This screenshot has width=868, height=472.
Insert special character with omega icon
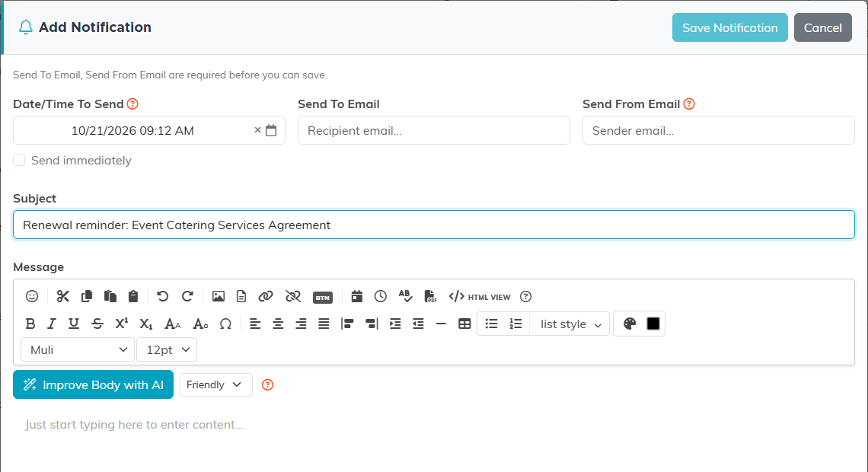pos(225,324)
